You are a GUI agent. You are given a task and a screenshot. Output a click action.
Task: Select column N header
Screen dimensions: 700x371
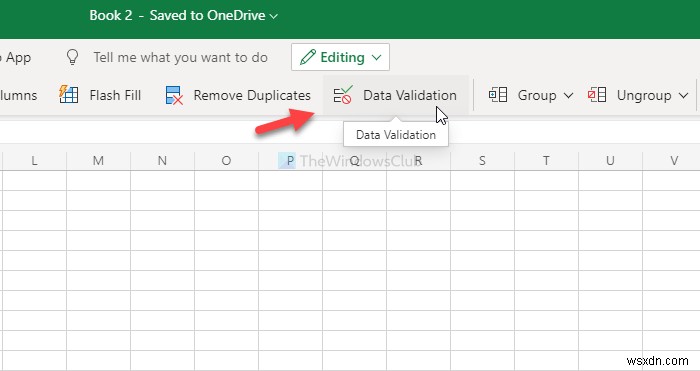tap(162, 161)
